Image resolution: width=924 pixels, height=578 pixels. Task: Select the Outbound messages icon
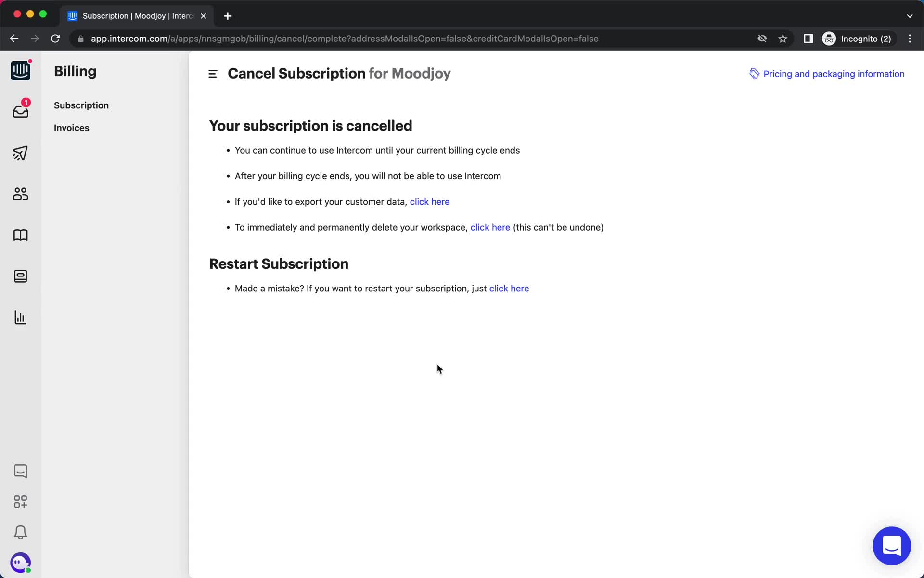pos(21,153)
